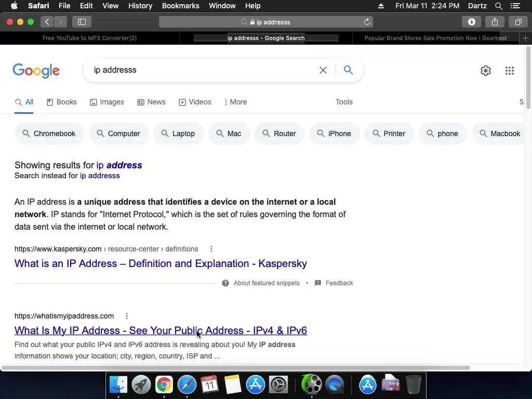Open Calendar from the Dock
The height and width of the screenshot is (399, 532).
(x=210, y=384)
